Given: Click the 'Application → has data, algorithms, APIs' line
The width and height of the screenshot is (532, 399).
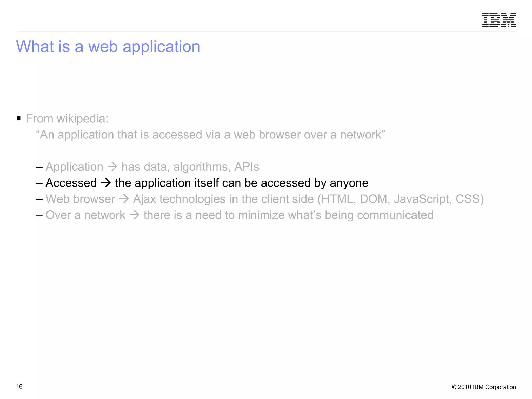Looking at the screenshot, I should click(x=152, y=167).
